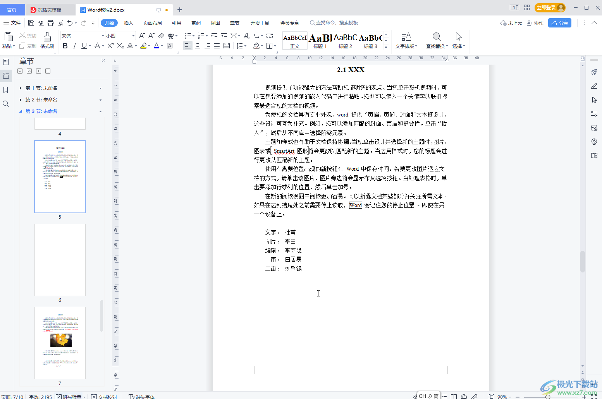The image size is (602, 399).
Task: Click the Cut scissors icon
Action: click(23, 36)
